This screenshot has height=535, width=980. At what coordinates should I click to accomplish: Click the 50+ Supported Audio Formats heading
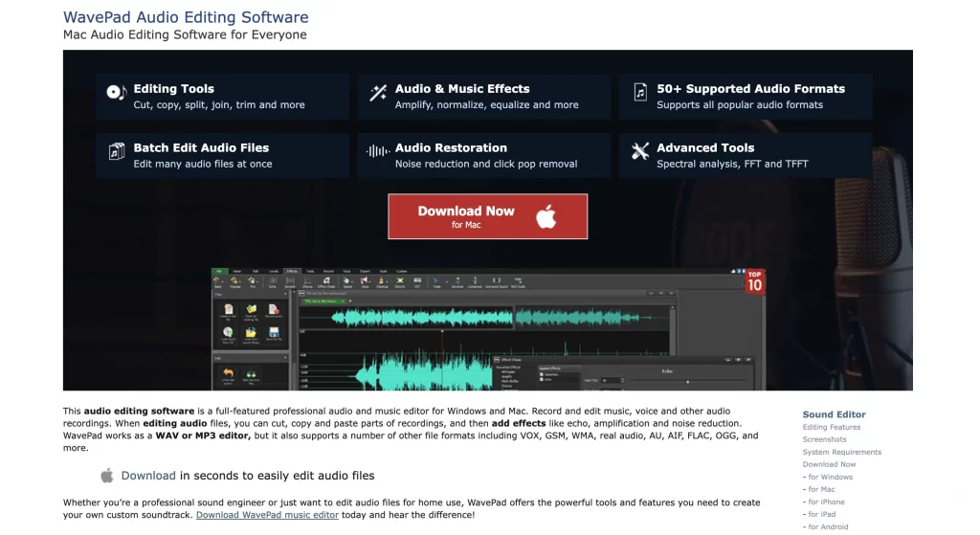pos(750,89)
